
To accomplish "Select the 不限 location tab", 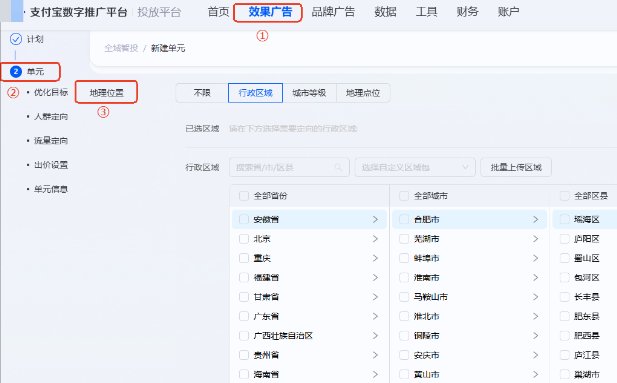I will (x=202, y=93).
